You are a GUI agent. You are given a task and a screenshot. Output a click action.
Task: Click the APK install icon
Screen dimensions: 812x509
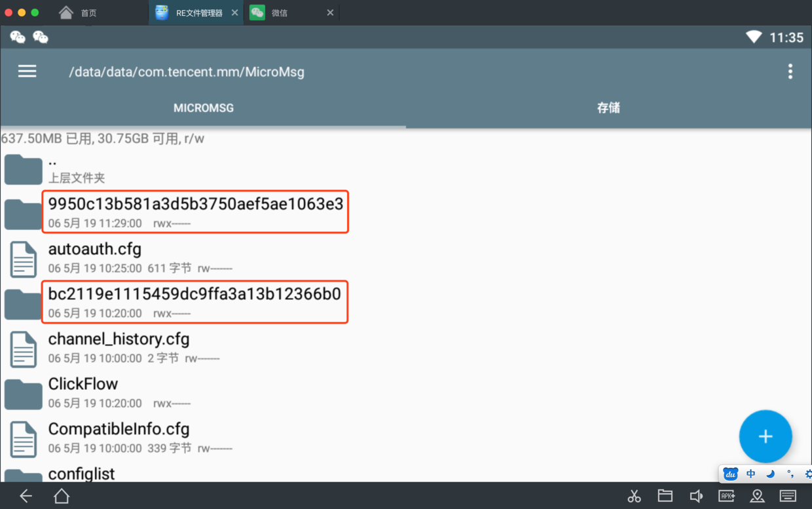(x=726, y=496)
